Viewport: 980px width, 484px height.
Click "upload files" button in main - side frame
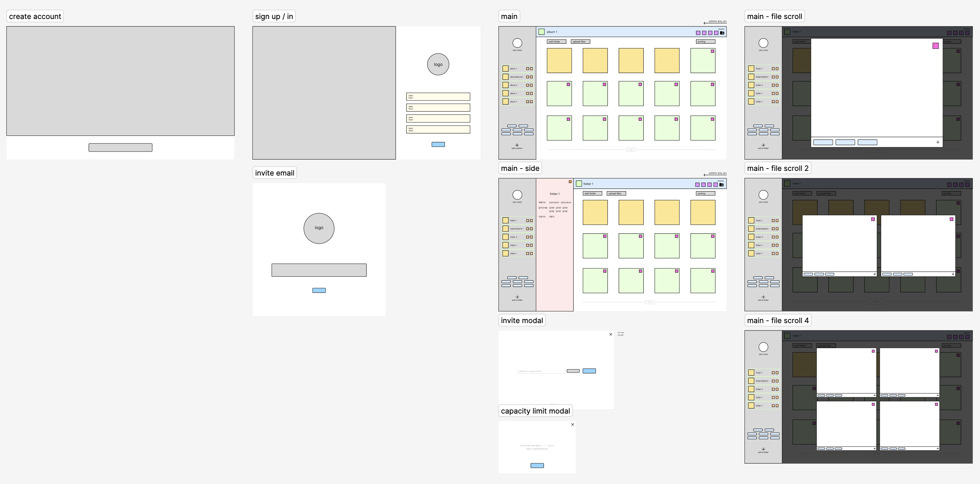point(616,194)
